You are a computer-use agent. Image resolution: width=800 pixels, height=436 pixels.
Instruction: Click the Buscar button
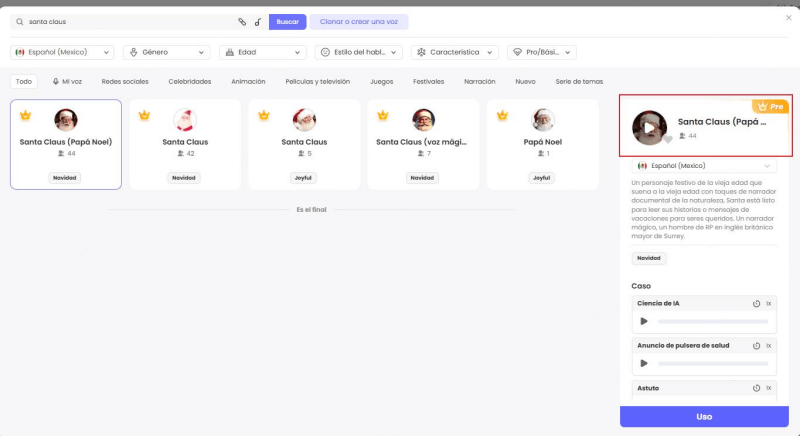click(x=287, y=21)
